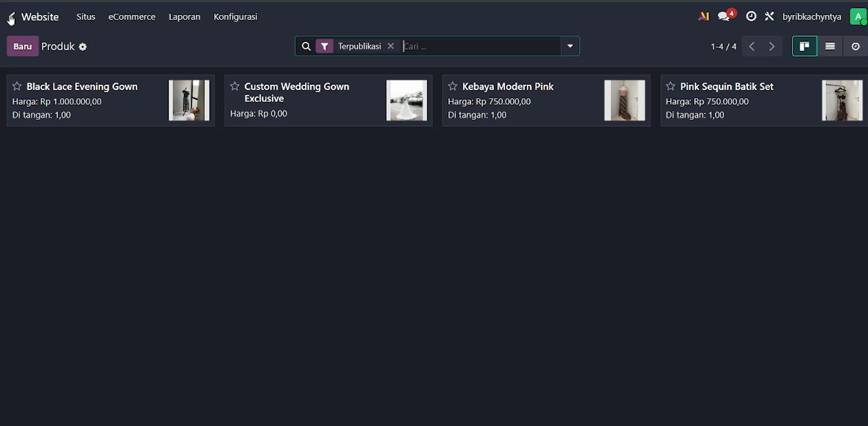
Task: Click the filter funnel icon
Action: click(x=324, y=46)
